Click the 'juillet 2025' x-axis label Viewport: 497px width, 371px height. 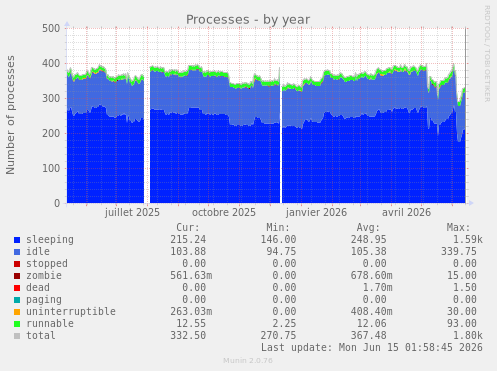click(132, 213)
